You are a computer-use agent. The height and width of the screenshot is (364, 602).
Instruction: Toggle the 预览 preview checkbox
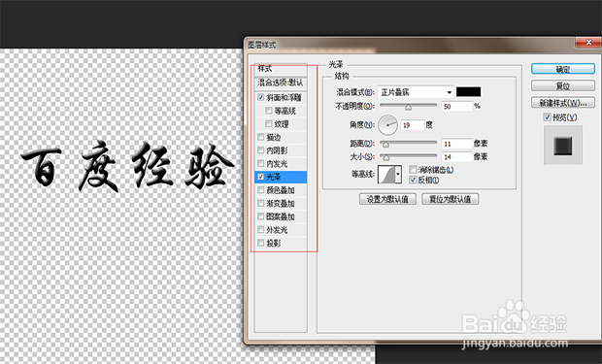click(548, 117)
